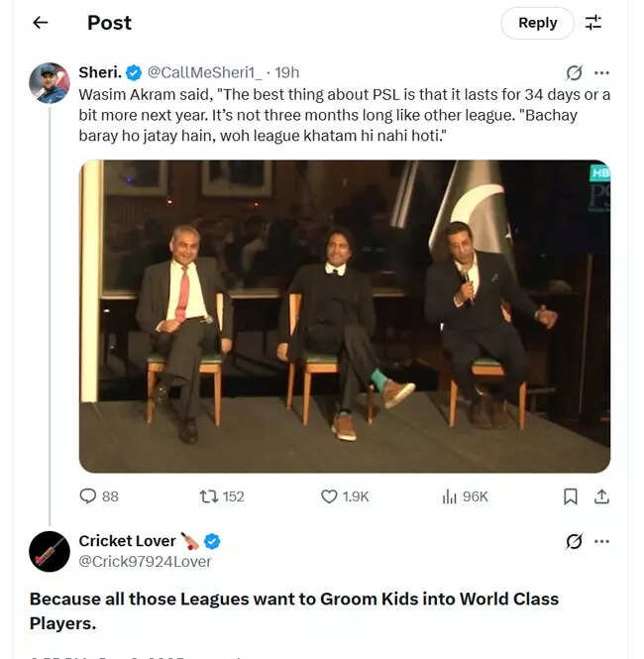
Task: Share Sheri's post via share icon
Action: pyautogui.click(x=600, y=496)
